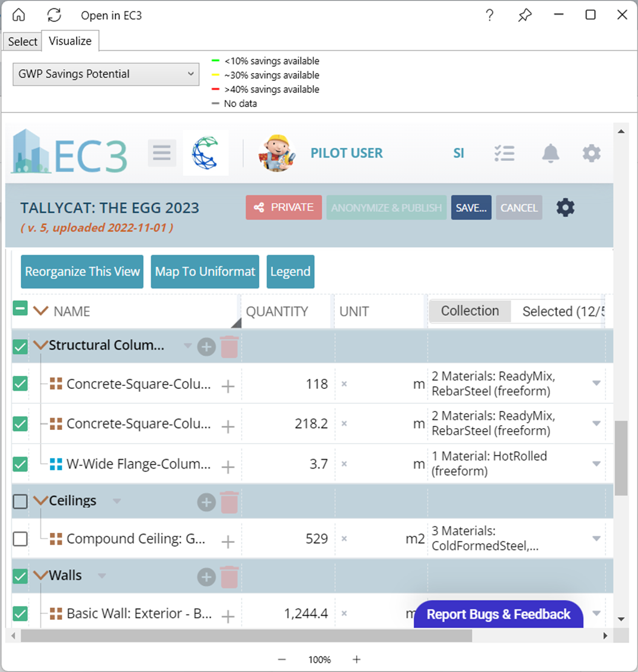Expand materials dropdown for HotRolled row
Image resolution: width=638 pixels, height=672 pixels.
[x=596, y=464]
